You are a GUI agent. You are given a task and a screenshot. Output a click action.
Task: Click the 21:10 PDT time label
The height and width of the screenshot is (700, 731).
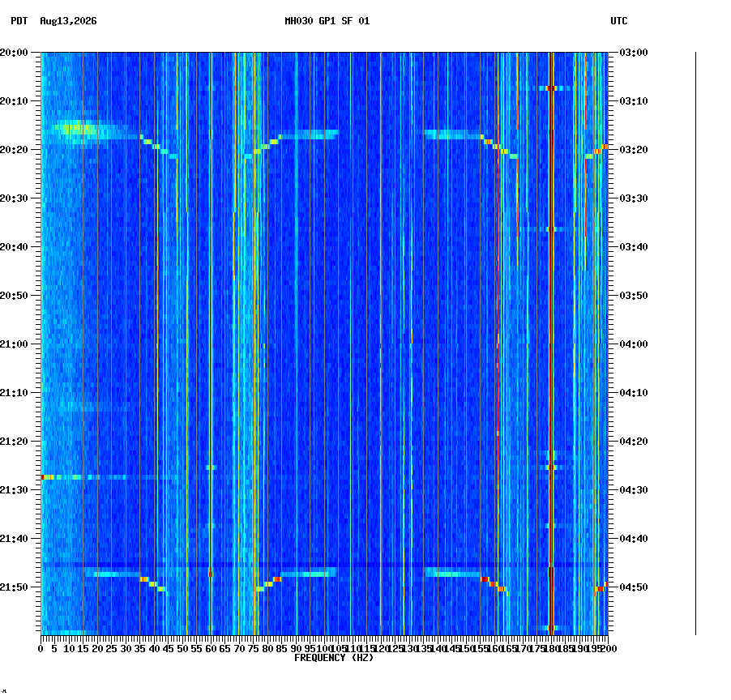[14, 393]
